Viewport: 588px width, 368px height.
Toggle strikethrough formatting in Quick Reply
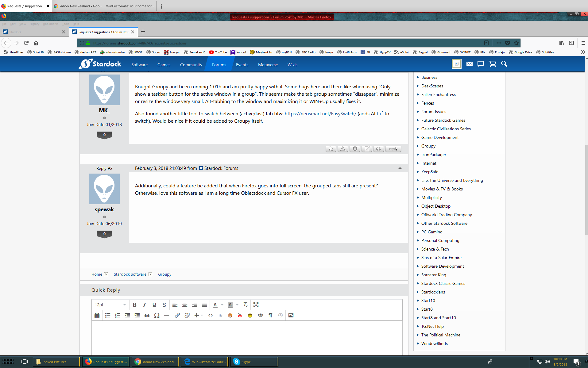[164, 305]
